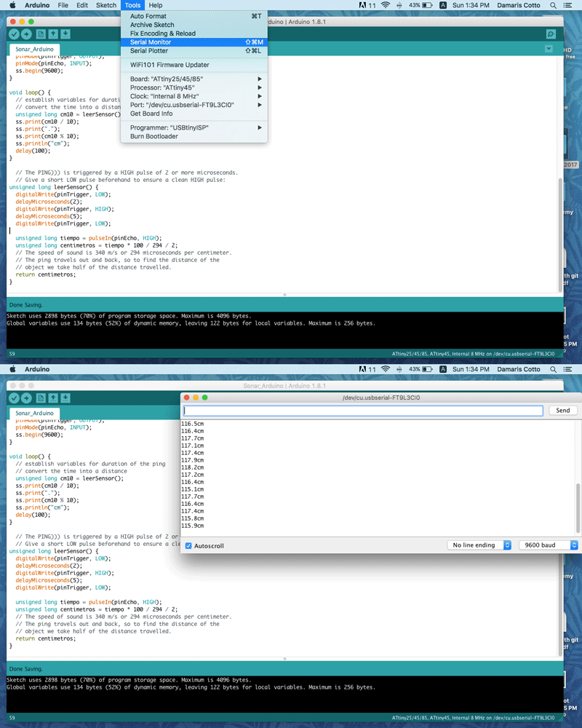Click the "117.9cm" reading in serial output
Viewport: 582px width, 728px height.
(193, 460)
